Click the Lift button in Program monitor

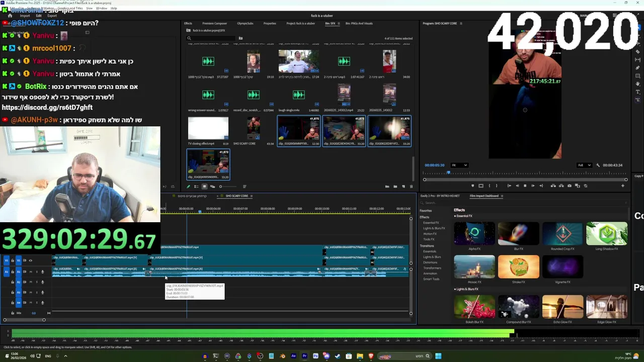point(553,186)
